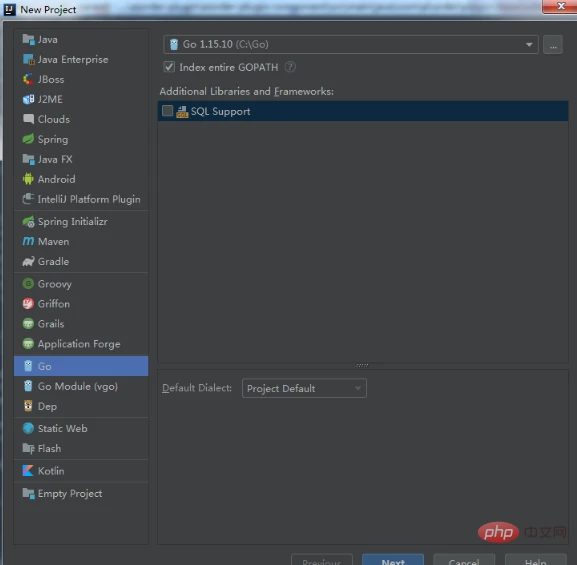577x565 pixels.
Task: Click the Next button
Action: pos(393,560)
